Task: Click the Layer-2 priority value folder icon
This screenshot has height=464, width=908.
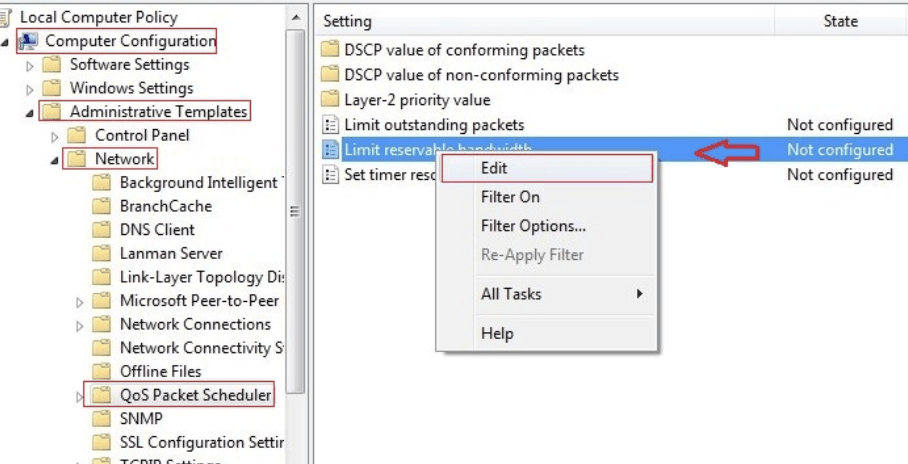Action: 330,100
